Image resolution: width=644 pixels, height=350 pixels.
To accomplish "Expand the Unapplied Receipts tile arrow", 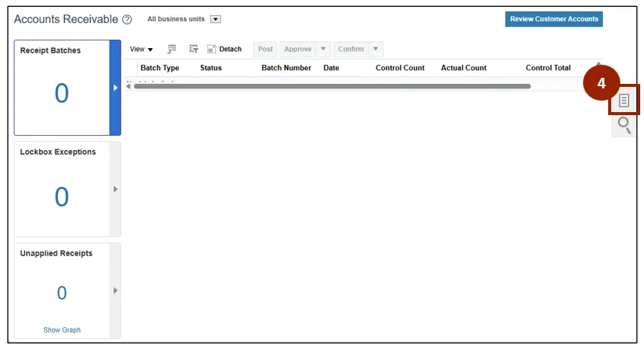I will [x=115, y=291].
